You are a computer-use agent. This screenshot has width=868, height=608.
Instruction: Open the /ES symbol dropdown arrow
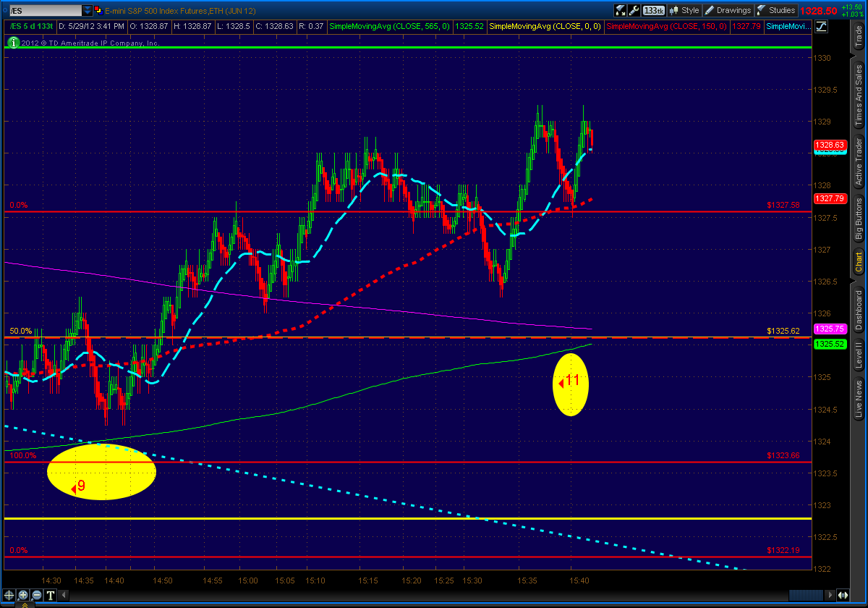click(88, 10)
